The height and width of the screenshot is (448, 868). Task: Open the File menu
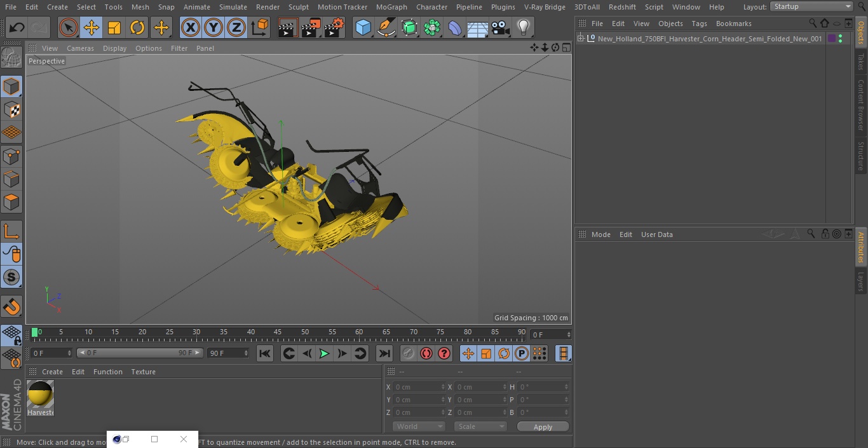tap(11, 7)
